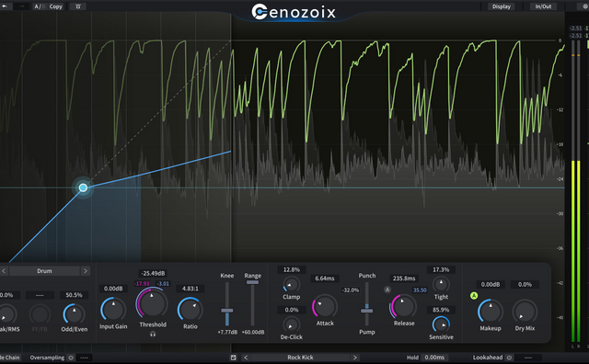Click the save preset disk icon

click(x=233, y=358)
